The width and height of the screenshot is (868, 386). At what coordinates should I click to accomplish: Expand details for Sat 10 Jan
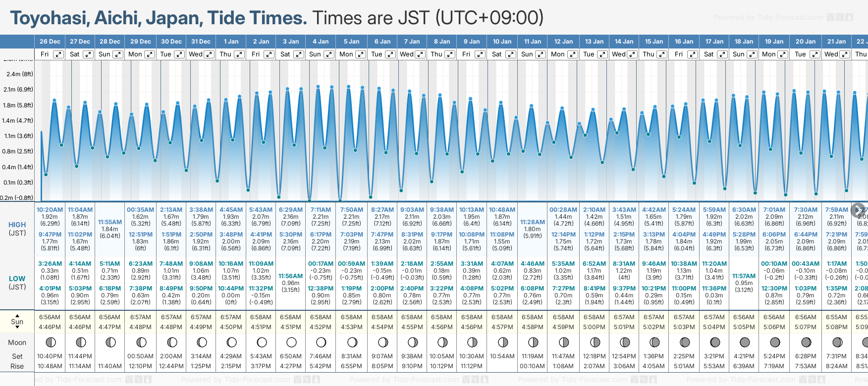[x=510, y=54]
